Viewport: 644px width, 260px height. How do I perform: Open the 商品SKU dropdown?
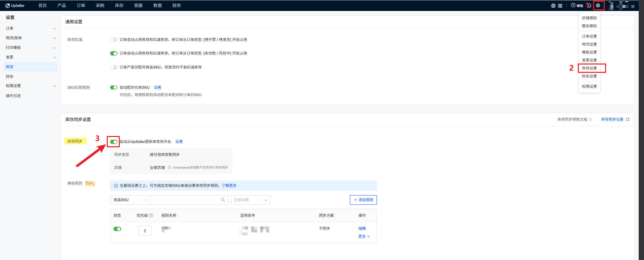[x=130, y=200]
